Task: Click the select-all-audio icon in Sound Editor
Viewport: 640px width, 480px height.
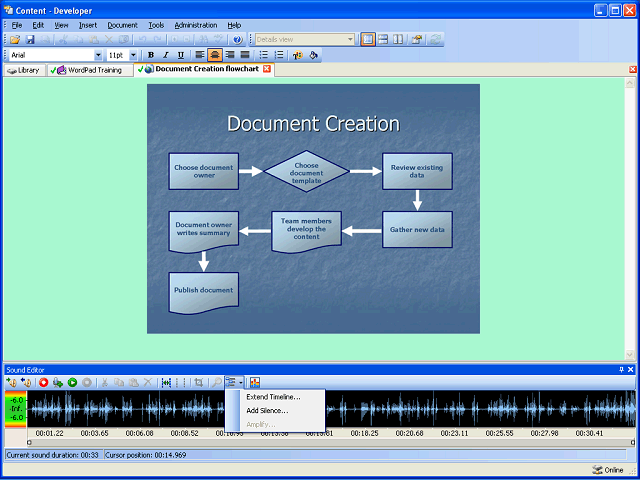Action: point(166,382)
